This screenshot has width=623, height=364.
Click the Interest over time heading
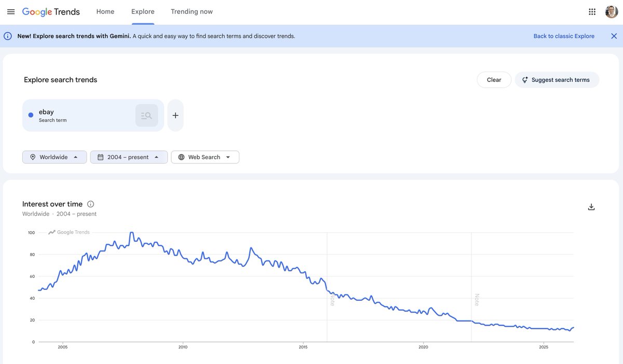pyautogui.click(x=52, y=204)
